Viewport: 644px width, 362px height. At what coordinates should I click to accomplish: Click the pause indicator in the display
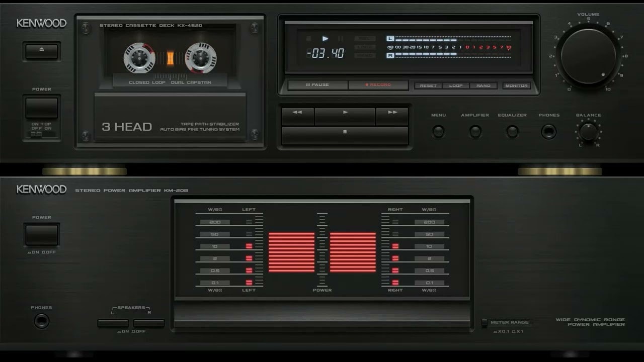click(x=341, y=39)
